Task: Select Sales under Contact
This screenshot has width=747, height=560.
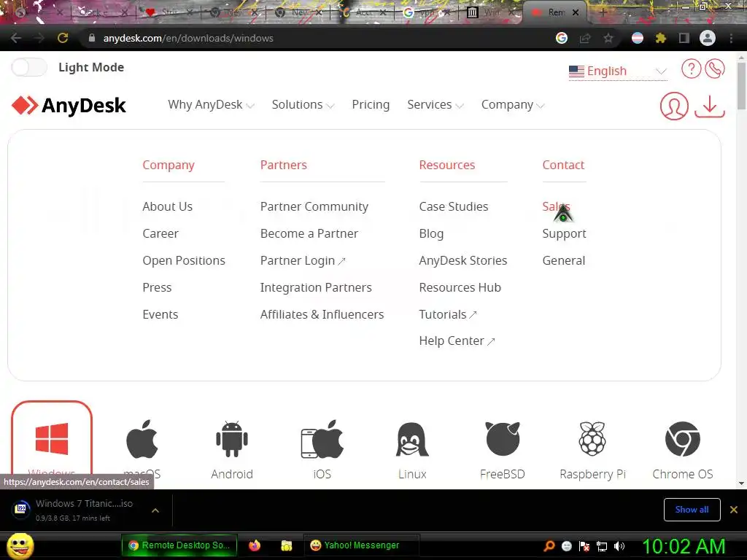Action: tap(556, 206)
